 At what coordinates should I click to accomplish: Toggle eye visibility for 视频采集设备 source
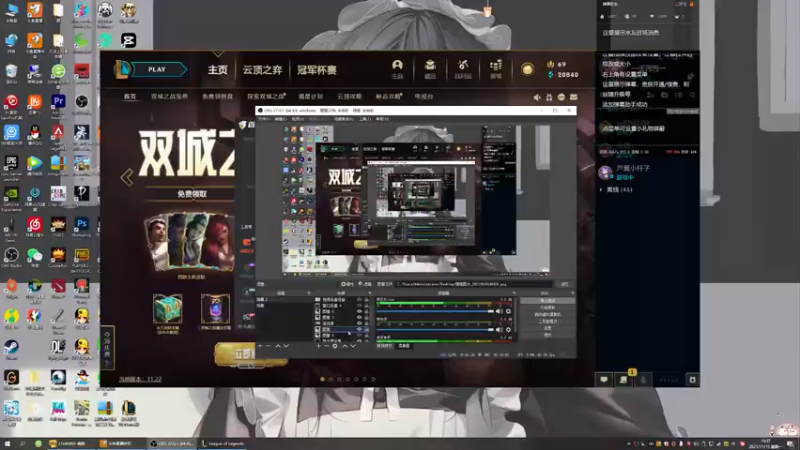[x=359, y=299]
